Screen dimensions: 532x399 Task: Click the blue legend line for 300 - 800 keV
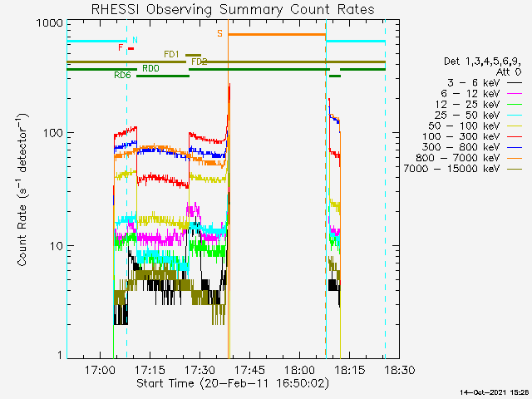coord(515,148)
